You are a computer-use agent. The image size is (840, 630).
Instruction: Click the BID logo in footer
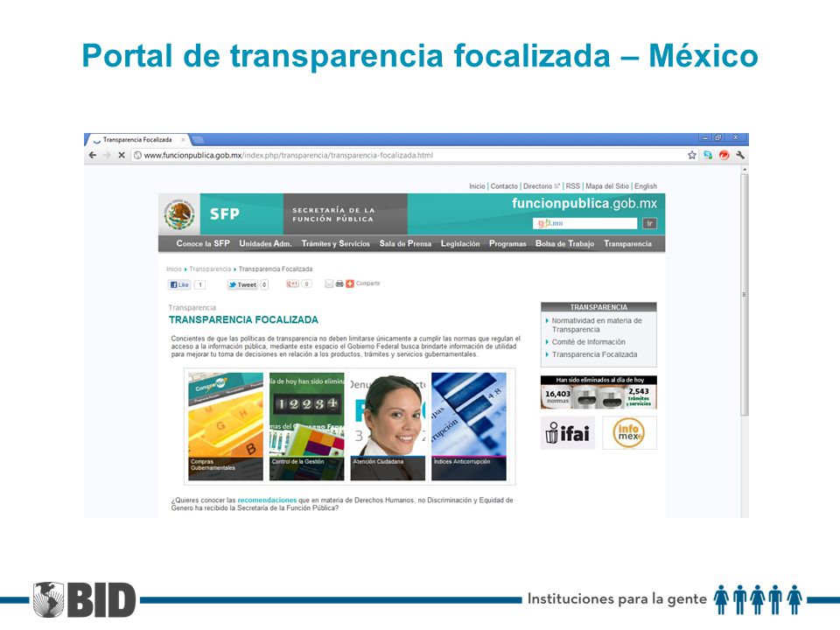coord(84,600)
